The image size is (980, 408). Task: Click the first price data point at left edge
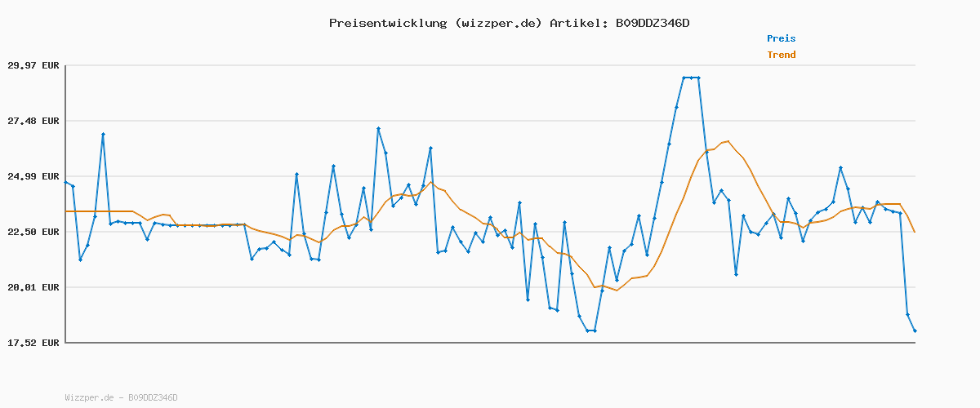(x=65, y=182)
